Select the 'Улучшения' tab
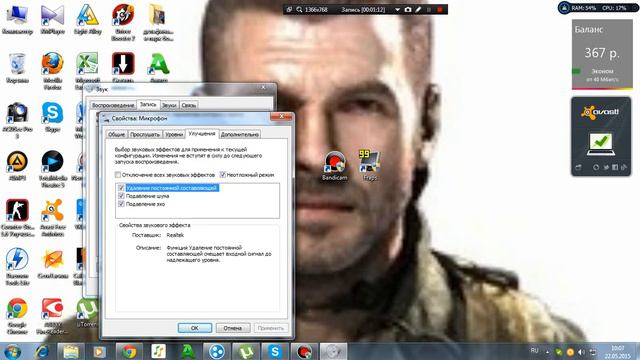640x360 pixels. coord(202,133)
